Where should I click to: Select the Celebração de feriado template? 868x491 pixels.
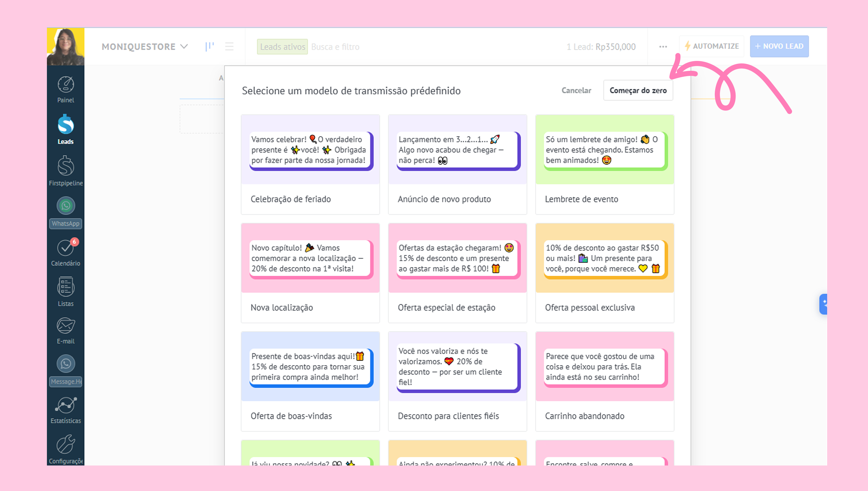[x=310, y=165]
